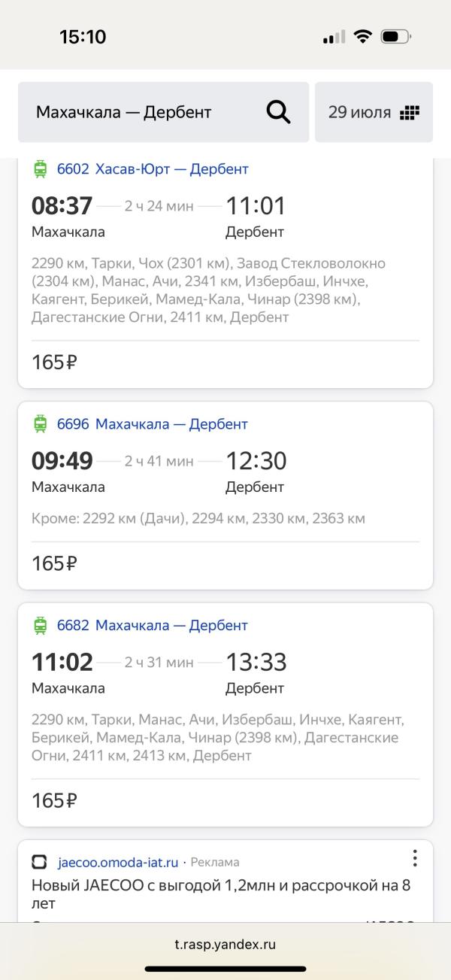
Task: Select the 09:49 departure time
Action: coord(62,461)
